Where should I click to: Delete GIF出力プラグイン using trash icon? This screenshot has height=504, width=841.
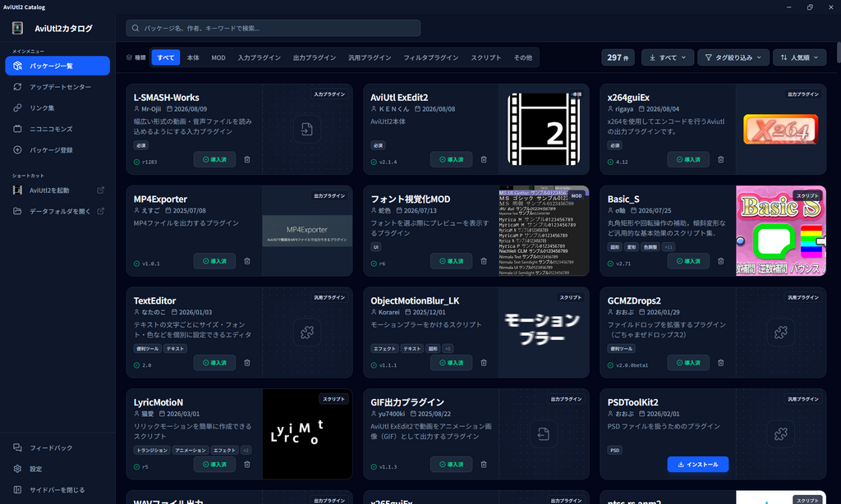(484, 465)
